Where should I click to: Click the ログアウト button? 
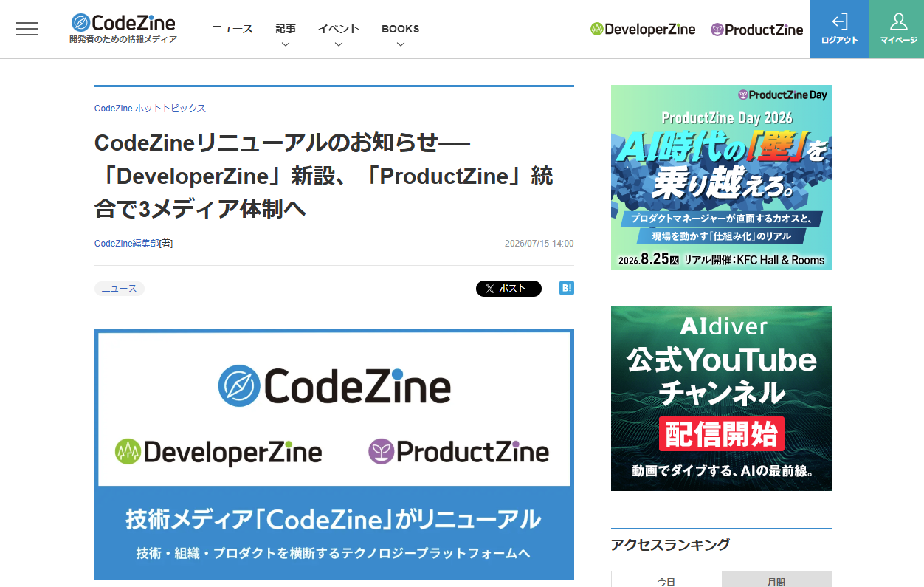pyautogui.click(x=840, y=29)
